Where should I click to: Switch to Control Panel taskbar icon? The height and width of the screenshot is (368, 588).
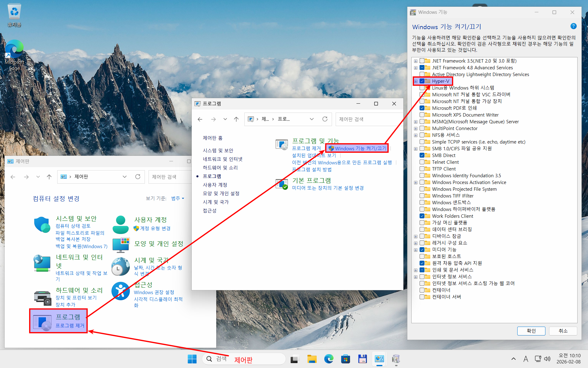[379, 359]
